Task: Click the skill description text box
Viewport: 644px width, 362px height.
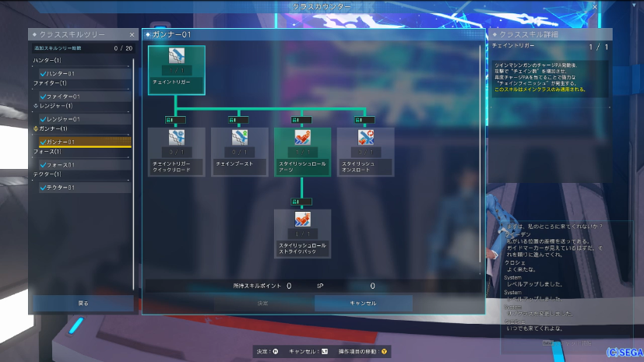Action: (x=550, y=79)
